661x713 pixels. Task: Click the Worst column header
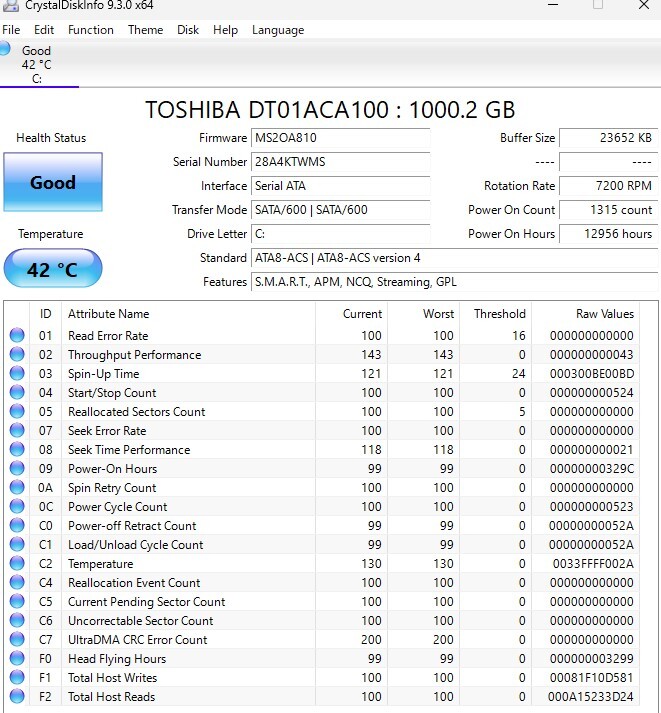point(424,314)
